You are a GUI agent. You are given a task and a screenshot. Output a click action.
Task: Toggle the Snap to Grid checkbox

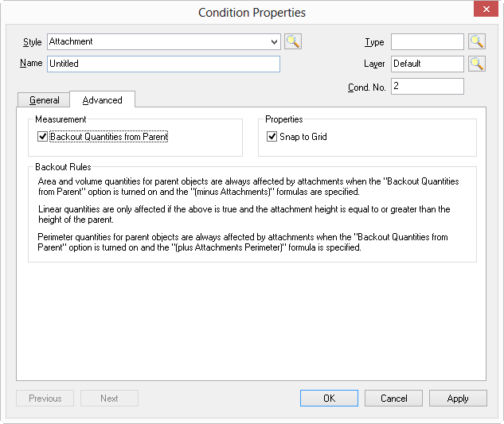pos(272,137)
